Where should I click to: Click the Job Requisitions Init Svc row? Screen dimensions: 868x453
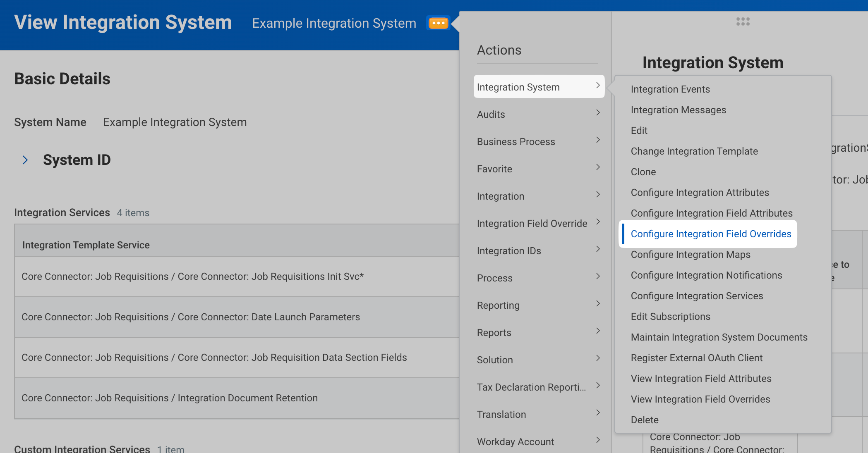(x=192, y=277)
